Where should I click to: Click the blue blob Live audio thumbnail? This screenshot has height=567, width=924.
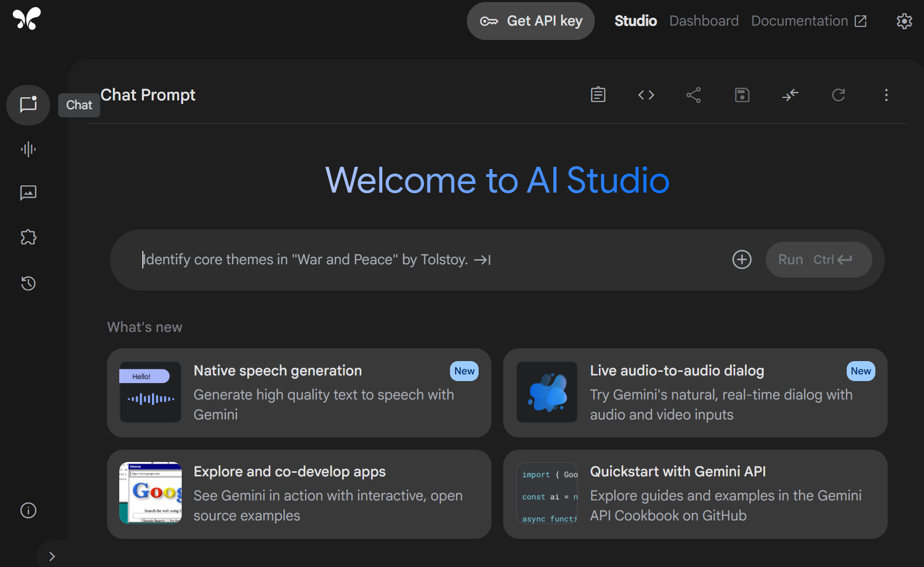(547, 392)
